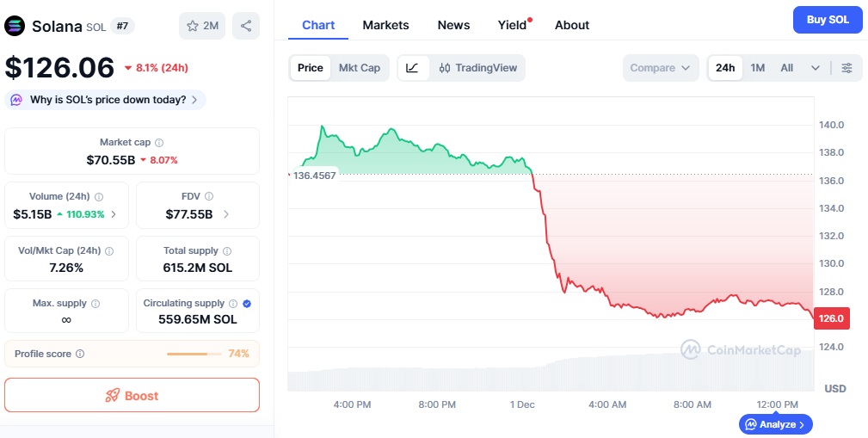Click the Market cap info icon

(x=159, y=143)
